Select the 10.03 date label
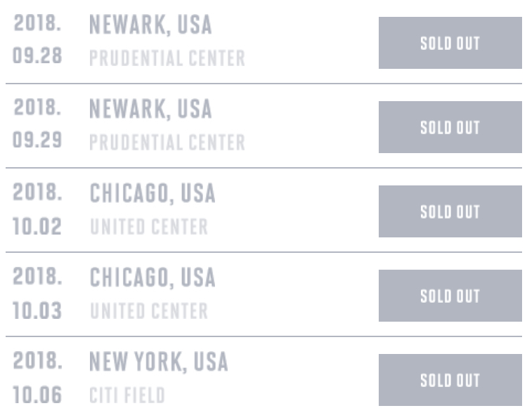 coord(37,311)
